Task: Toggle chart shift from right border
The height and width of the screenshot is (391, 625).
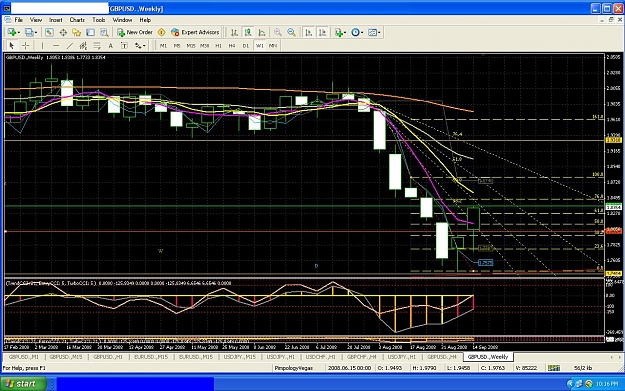Action: 322,32
